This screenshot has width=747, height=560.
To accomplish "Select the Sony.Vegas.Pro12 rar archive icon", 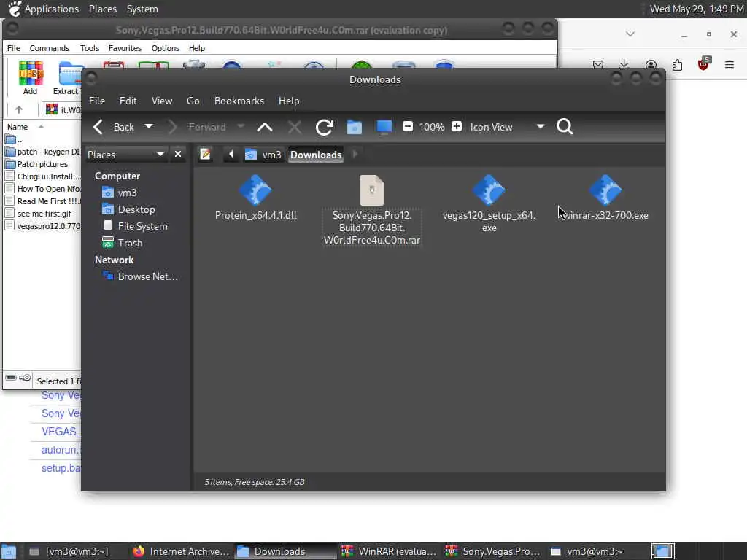I will click(x=371, y=190).
